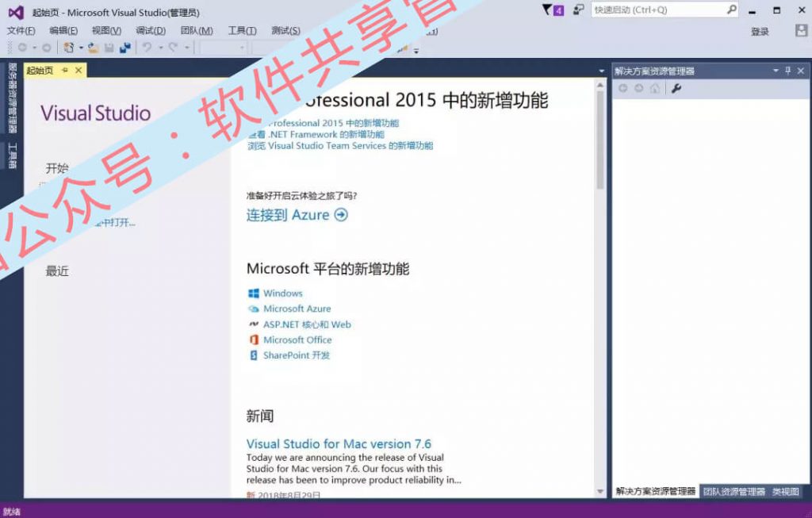The image size is (812, 518).
Task: Open the Redo history dropdown arrow
Action: click(x=186, y=48)
